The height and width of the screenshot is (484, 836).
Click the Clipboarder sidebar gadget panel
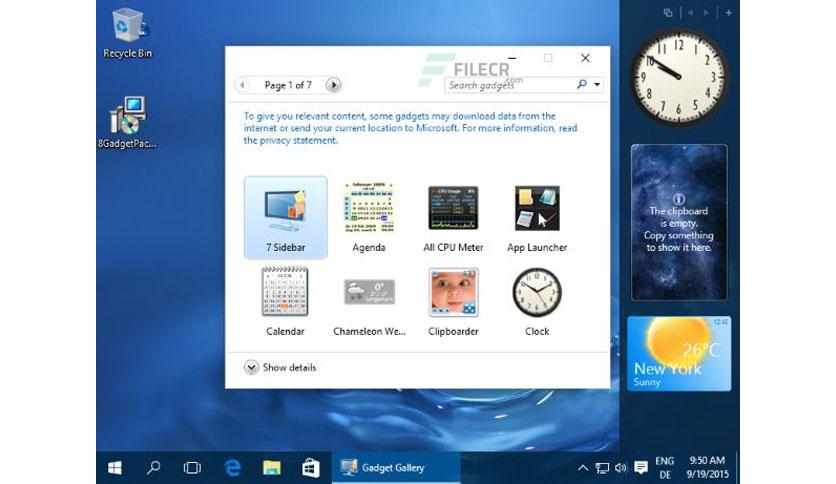click(x=679, y=222)
